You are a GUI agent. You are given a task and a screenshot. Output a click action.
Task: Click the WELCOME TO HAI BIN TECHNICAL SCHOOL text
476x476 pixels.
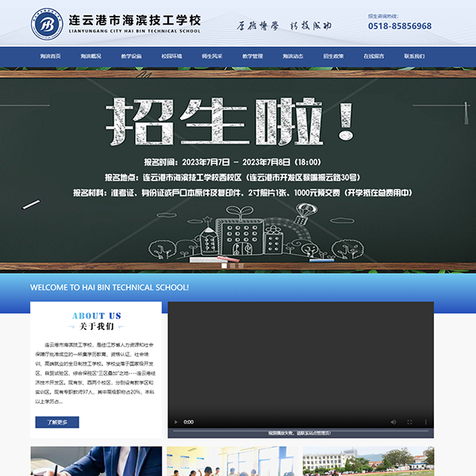click(109, 287)
